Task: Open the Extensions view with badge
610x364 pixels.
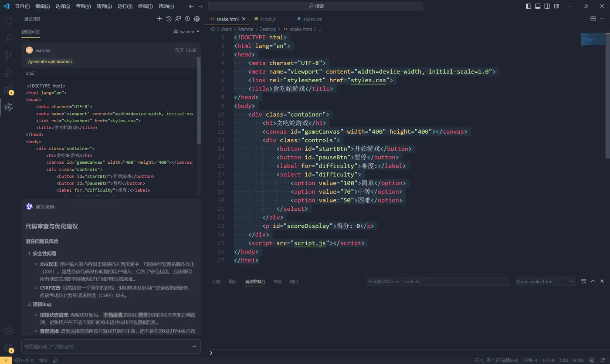Action: tap(8, 90)
